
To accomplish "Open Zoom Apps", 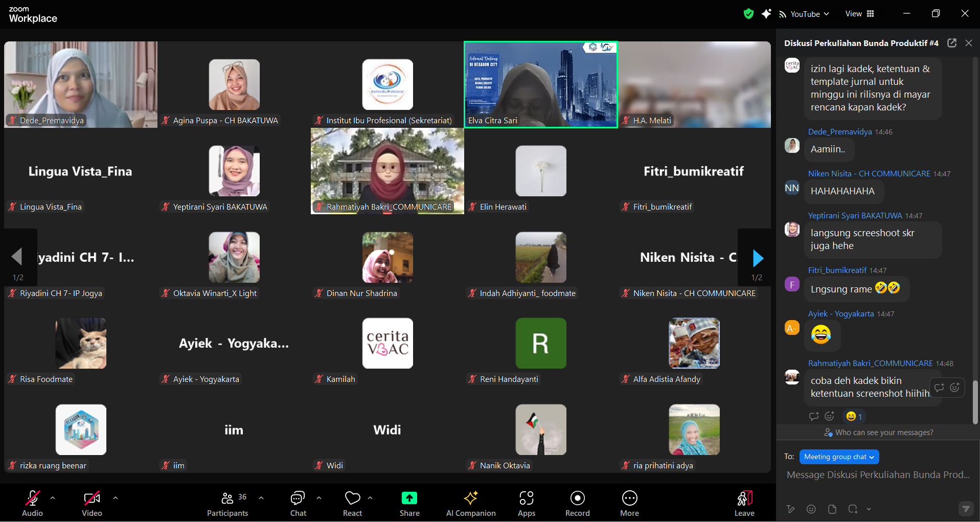I will pyautogui.click(x=527, y=503).
